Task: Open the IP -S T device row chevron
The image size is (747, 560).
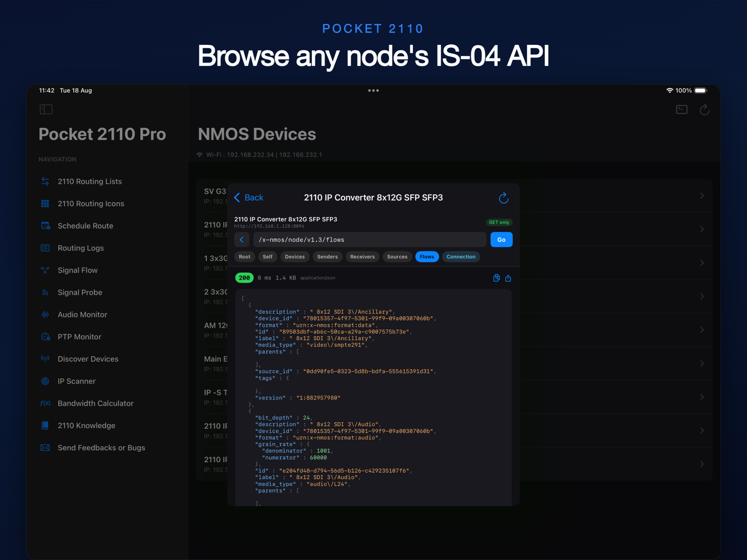Action: pos(702,397)
